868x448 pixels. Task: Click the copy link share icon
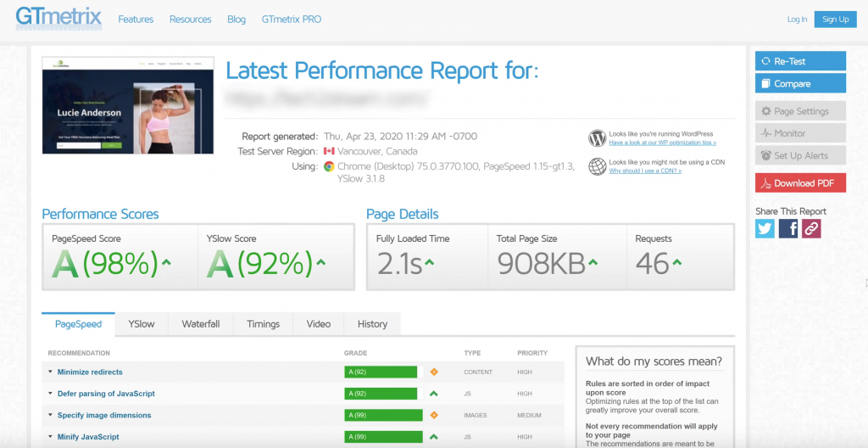811,228
